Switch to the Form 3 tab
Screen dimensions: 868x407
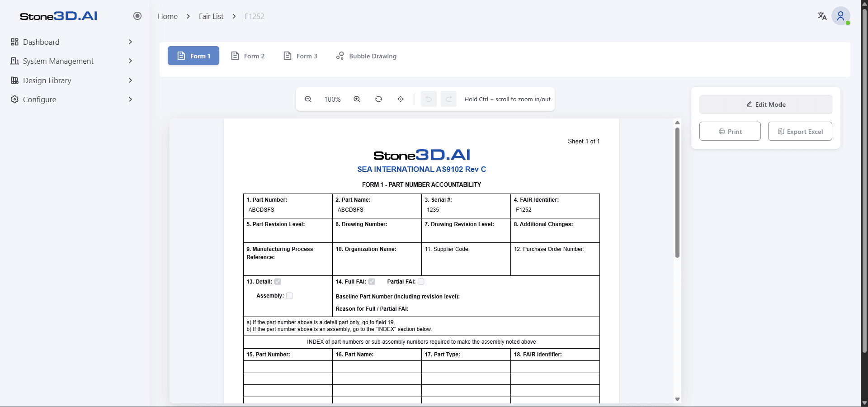click(x=301, y=56)
